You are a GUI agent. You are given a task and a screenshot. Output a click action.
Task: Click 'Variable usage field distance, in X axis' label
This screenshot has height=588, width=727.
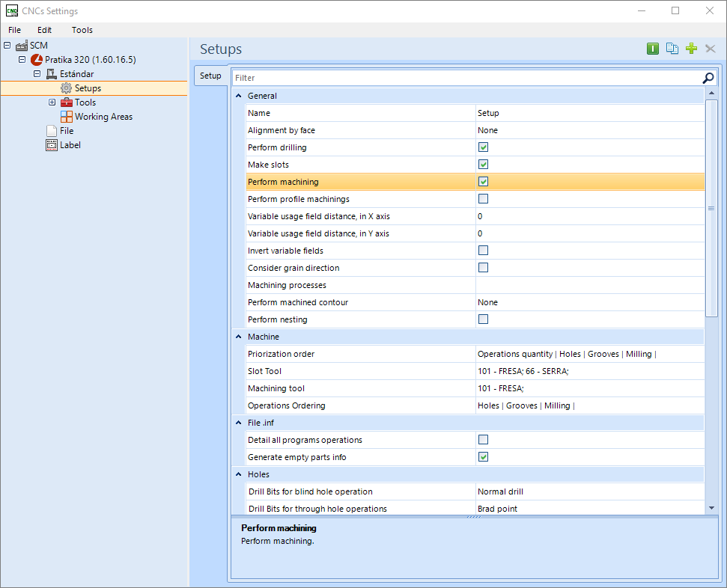point(319,216)
